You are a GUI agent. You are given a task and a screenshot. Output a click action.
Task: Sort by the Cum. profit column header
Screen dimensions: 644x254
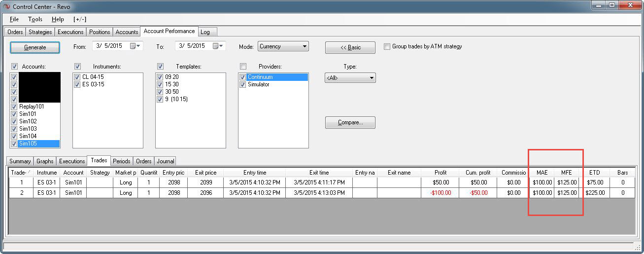(x=478, y=173)
